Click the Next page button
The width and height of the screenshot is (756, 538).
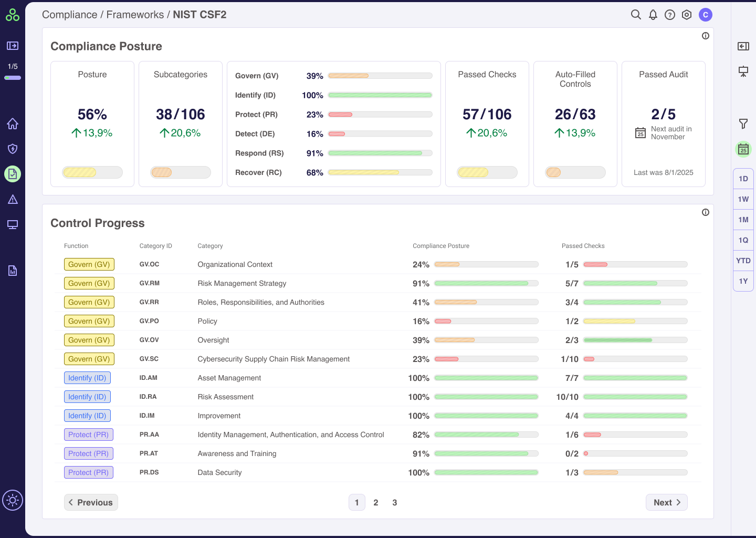click(666, 502)
